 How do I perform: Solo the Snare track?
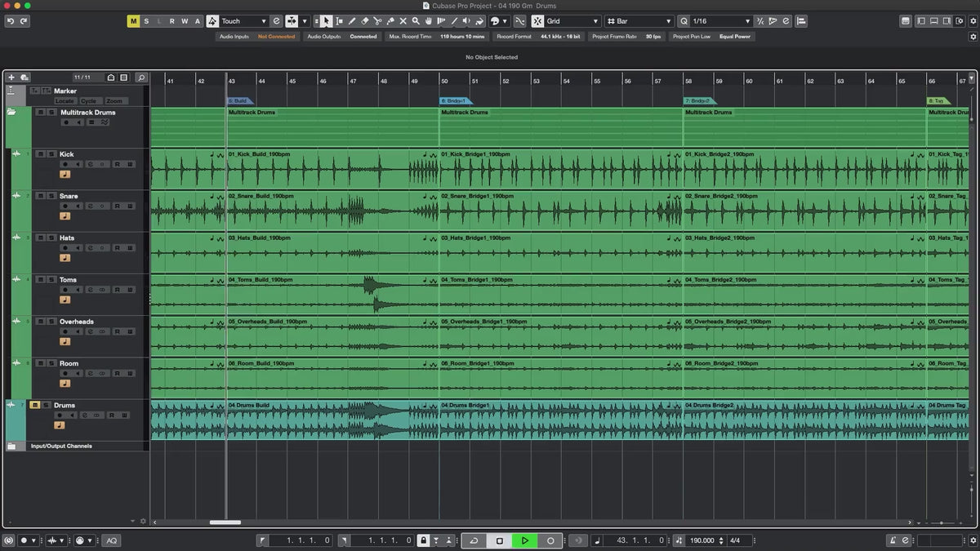[51, 196]
